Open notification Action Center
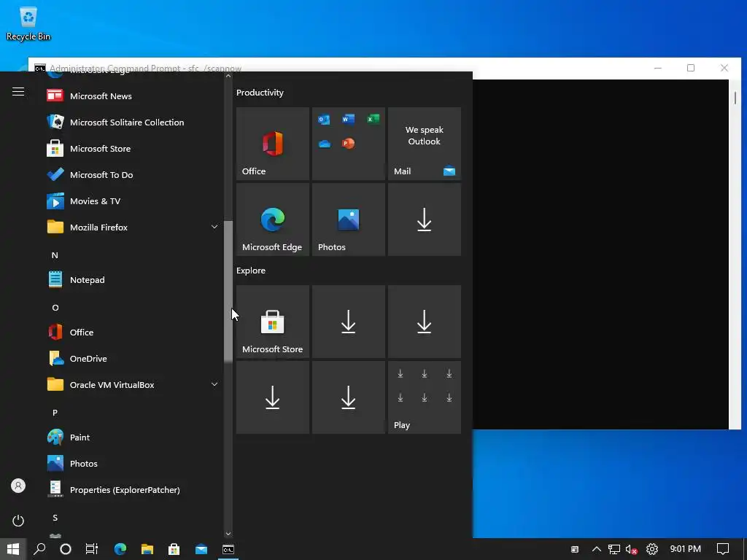 pos(723,549)
